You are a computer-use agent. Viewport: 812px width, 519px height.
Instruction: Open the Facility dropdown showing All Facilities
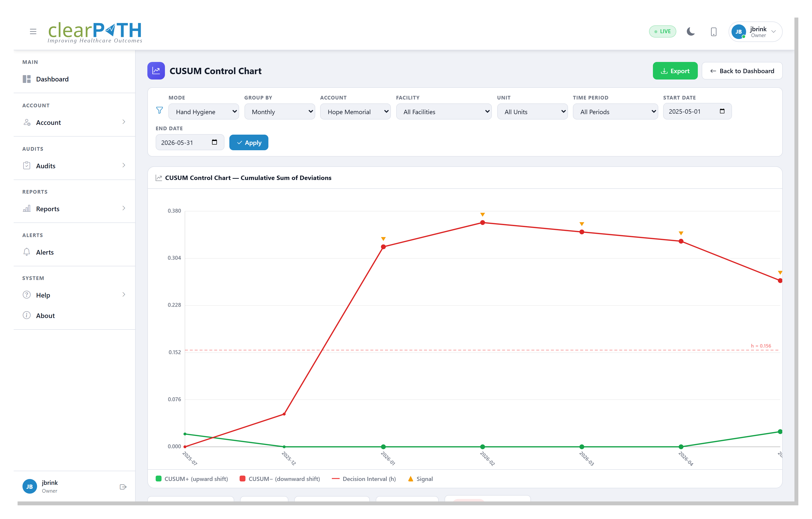444,111
